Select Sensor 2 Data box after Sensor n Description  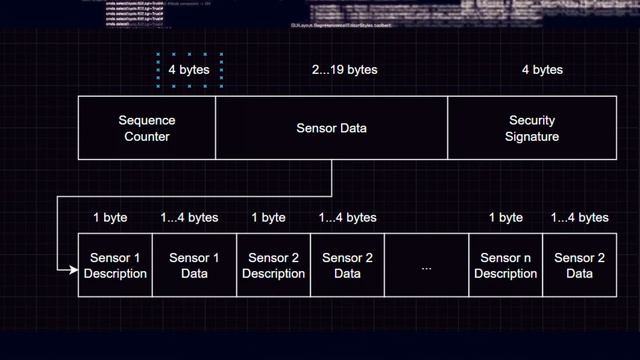(x=580, y=265)
